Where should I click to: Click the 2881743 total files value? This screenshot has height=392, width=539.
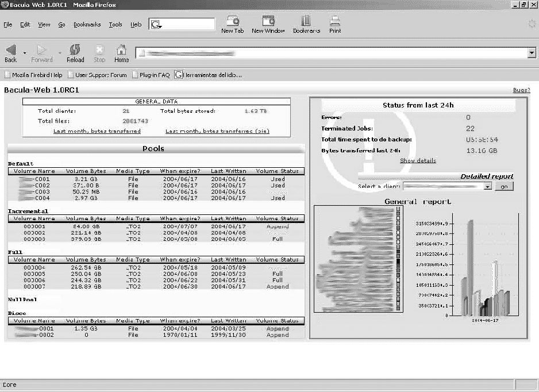(135, 121)
